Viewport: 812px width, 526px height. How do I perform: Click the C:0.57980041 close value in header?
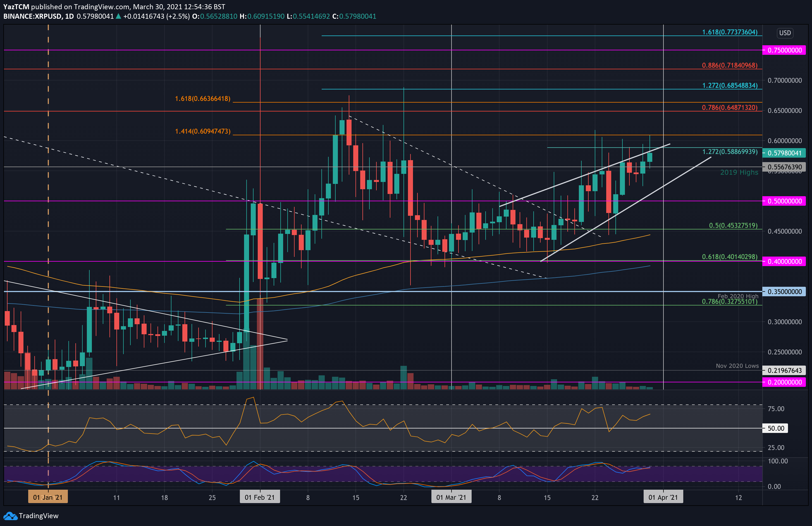point(354,16)
